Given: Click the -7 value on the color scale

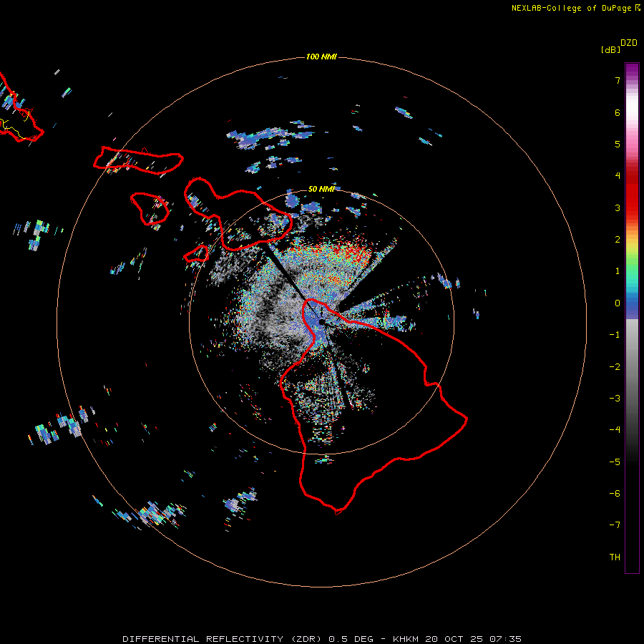Looking at the screenshot, I should 615,525.
